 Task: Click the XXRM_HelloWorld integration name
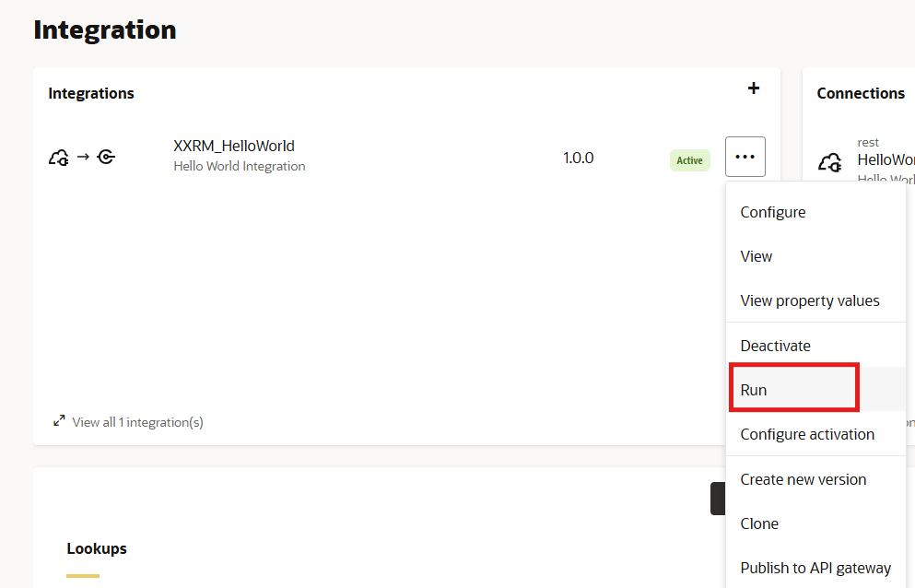click(x=234, y=146)
